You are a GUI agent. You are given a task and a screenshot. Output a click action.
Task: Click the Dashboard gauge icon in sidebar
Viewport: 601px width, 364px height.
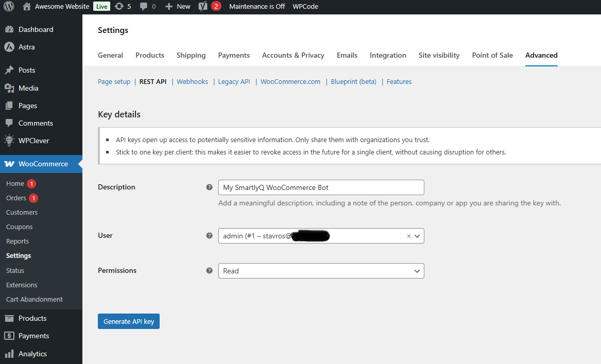[x=9, y=29]
